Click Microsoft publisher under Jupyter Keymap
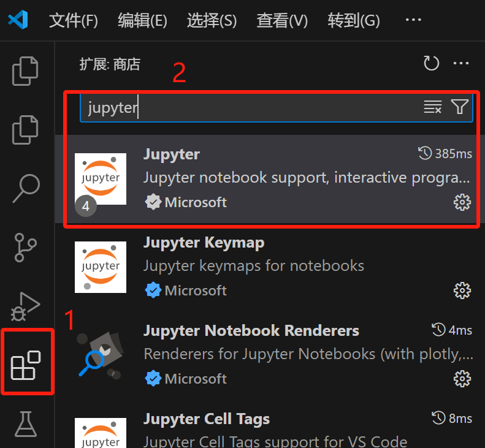 [196, 290]
